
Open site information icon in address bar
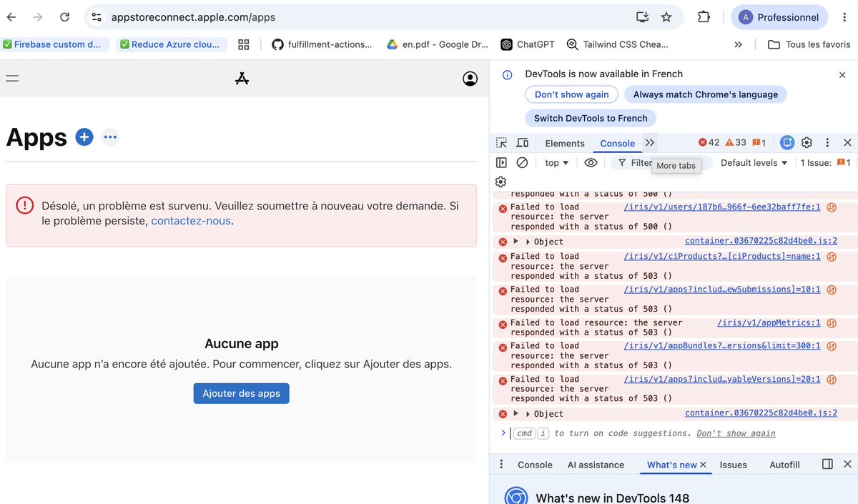[97, 17]
